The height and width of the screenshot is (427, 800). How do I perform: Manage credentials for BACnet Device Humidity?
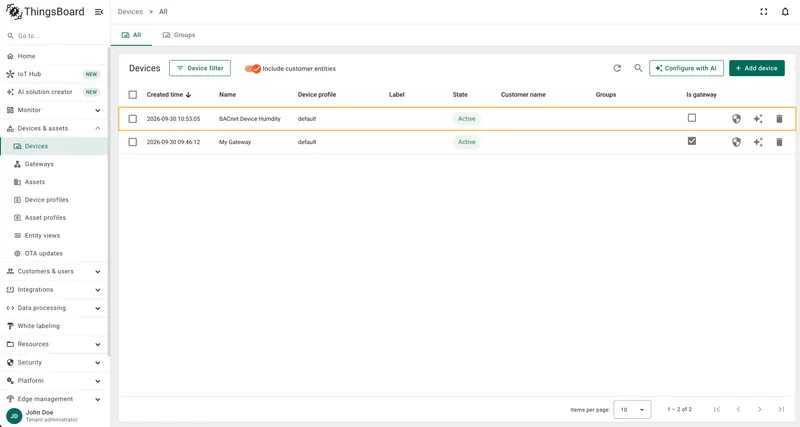[736, 119]
